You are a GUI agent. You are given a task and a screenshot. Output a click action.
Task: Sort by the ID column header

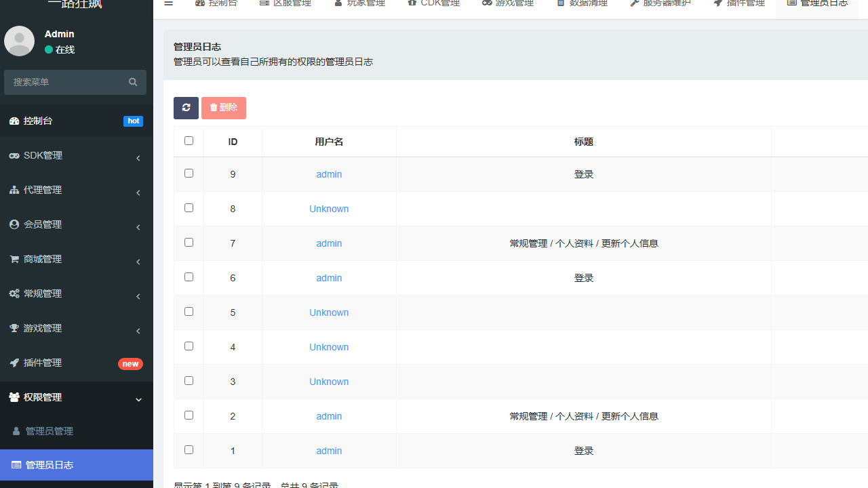pyautogui.click(x=233, y=142)
